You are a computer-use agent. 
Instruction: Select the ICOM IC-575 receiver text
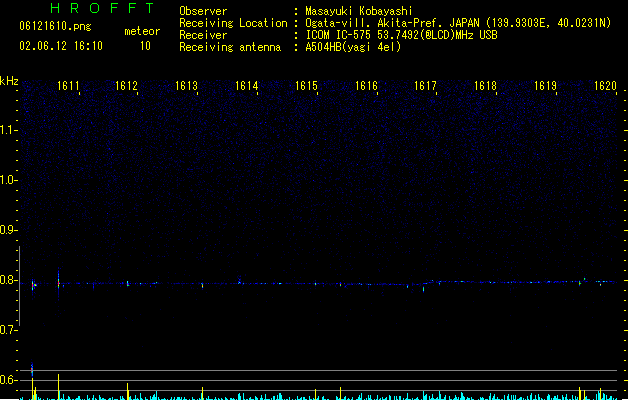(402, 35)
